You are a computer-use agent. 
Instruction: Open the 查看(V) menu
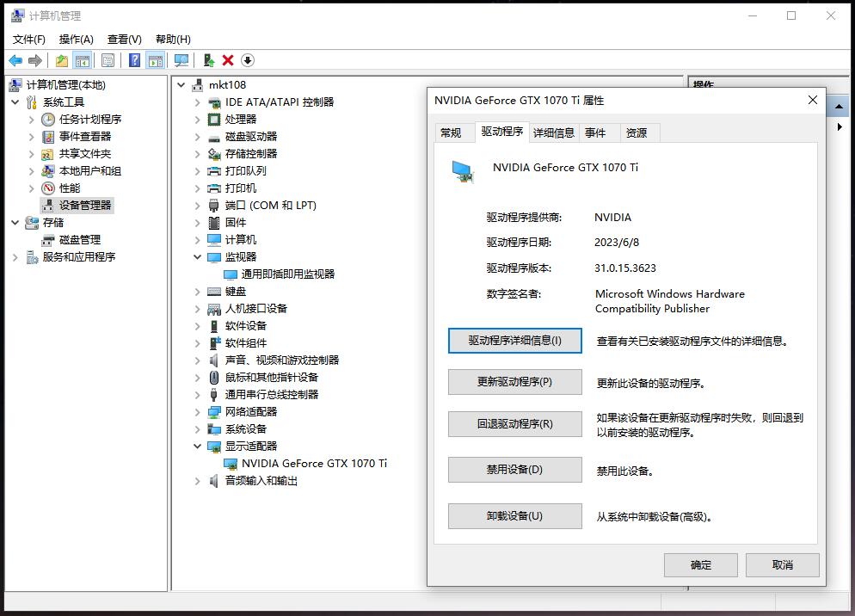125,40
